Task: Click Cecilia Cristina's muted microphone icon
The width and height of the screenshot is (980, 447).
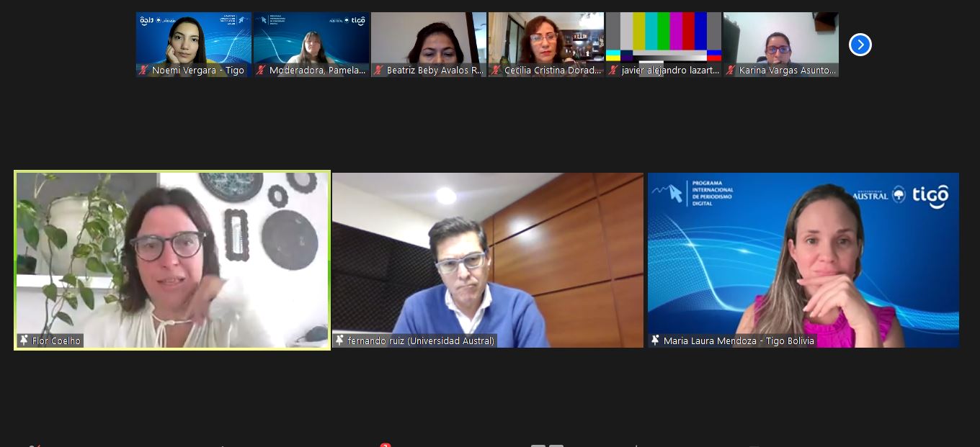Action: coord(496,71)
